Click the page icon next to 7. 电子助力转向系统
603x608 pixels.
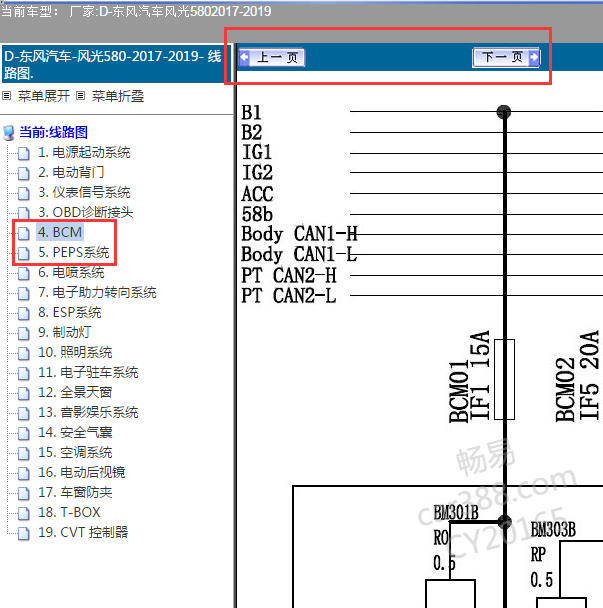(24, 294)
